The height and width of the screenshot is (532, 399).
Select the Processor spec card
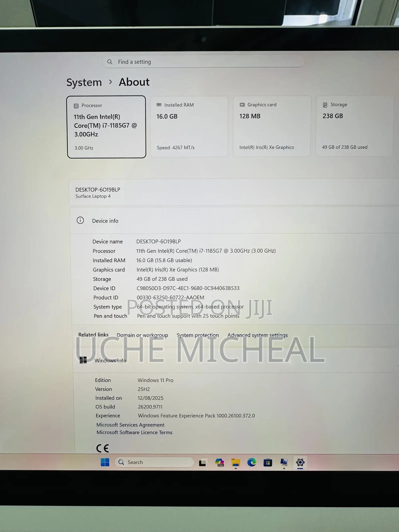tap(106, 127)
